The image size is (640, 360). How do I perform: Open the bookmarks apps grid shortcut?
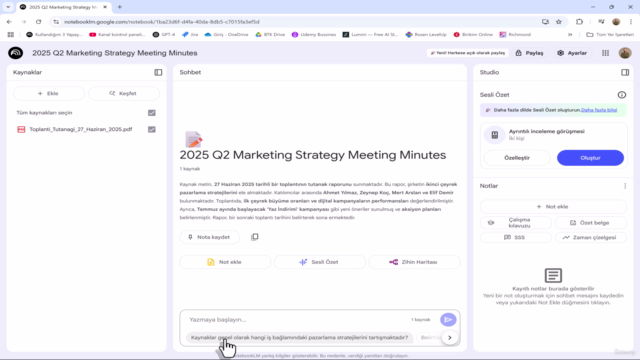click(x=11, y=35)
